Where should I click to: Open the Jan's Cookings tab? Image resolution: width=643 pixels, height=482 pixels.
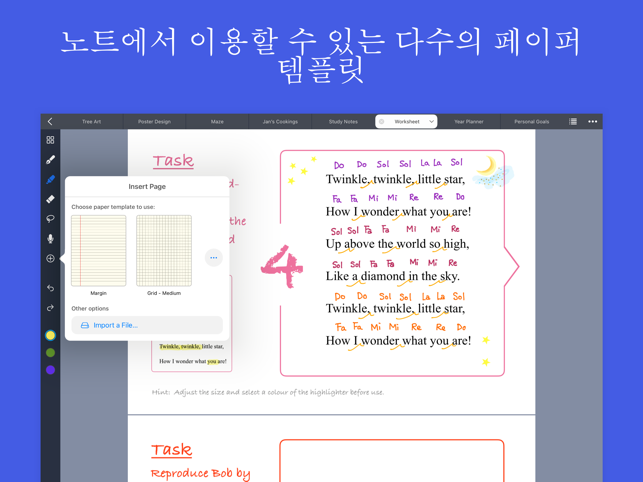(x=280, y=121)
